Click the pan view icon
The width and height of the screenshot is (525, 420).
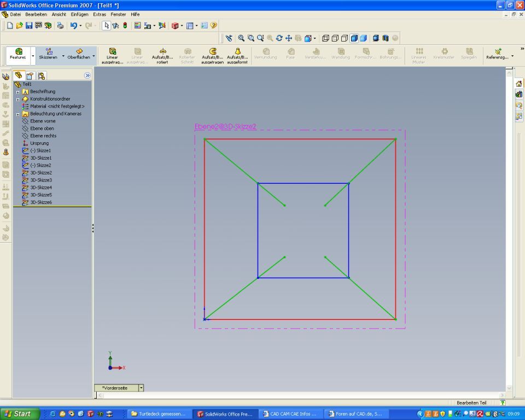288,38
